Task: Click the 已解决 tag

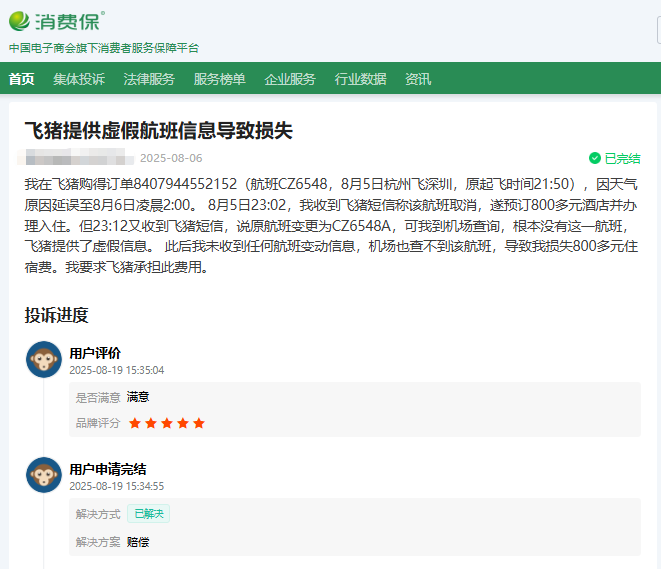Action: tap(148, 513)
